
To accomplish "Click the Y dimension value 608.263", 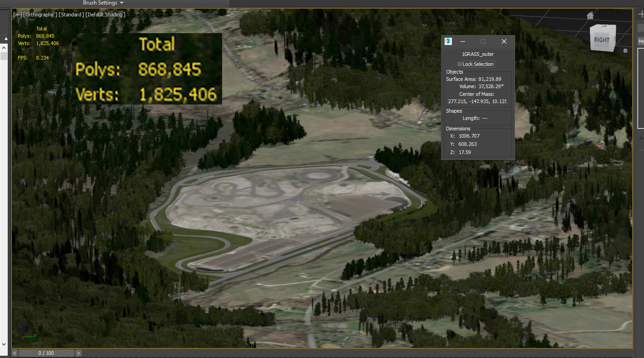I will (467, 144).
